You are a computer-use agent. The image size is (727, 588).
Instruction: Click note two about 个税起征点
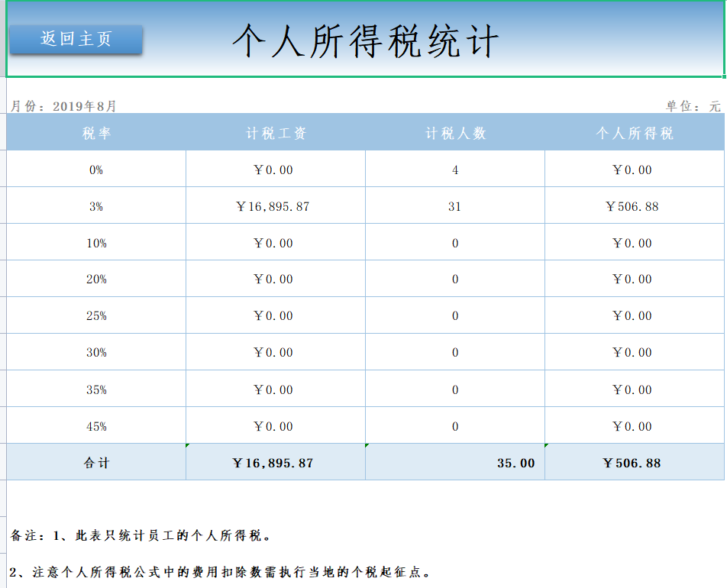pyautogui.click(x=221, y=572)
